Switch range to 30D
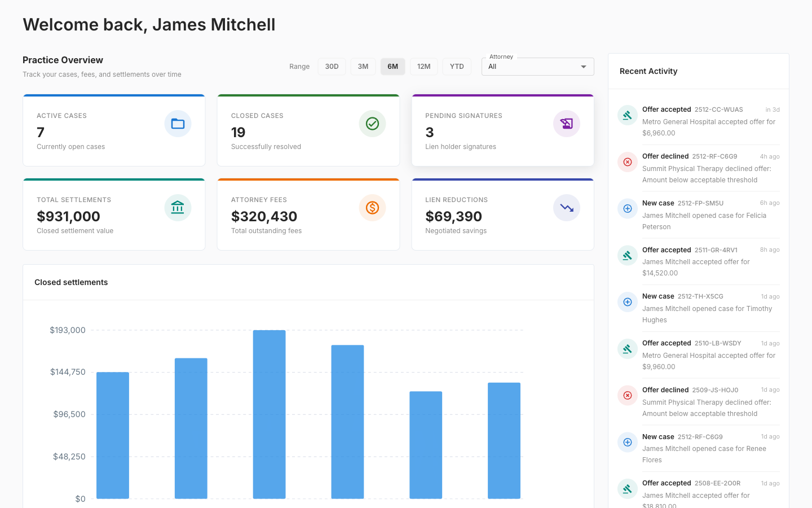Screen dimensions: 812x508 pyautogui.click(x=332, y=66)
